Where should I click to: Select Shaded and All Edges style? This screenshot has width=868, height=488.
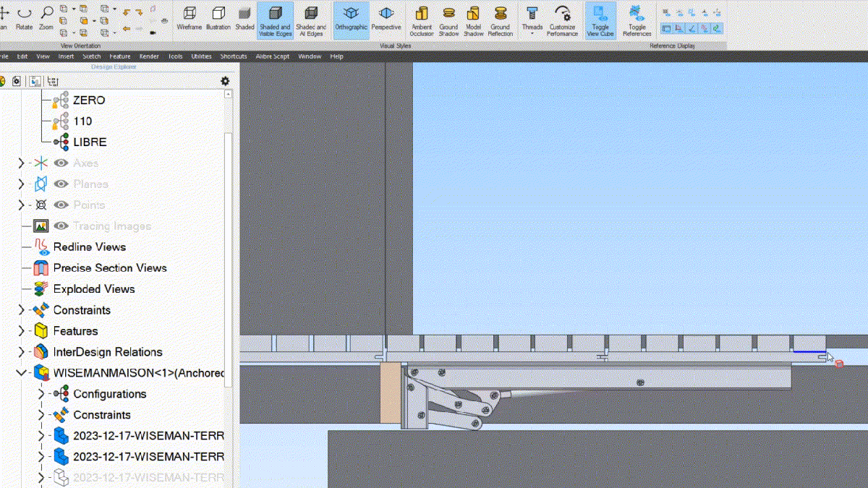tap(311, 20)
